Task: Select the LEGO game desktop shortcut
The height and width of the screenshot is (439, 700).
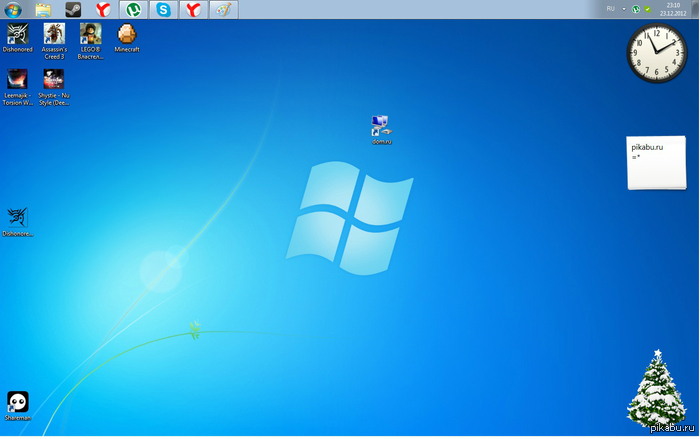Action: (90, 34)
